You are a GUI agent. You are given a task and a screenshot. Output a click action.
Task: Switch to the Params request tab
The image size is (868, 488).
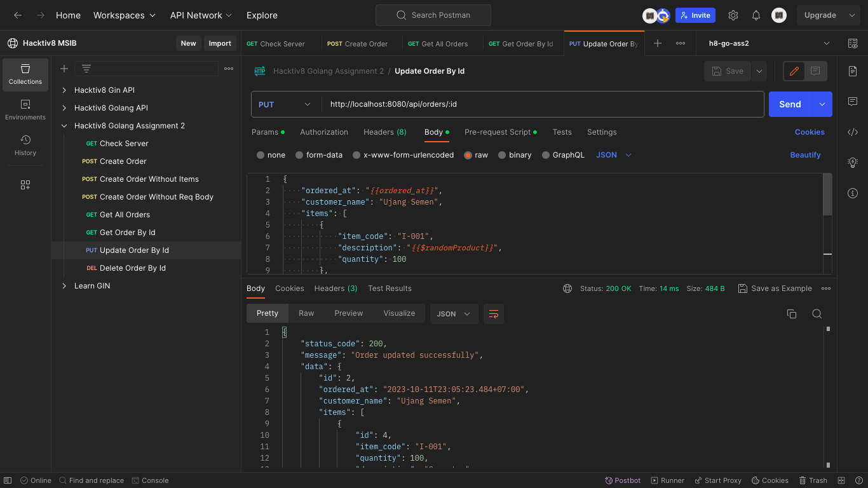(x=268, y=132)
